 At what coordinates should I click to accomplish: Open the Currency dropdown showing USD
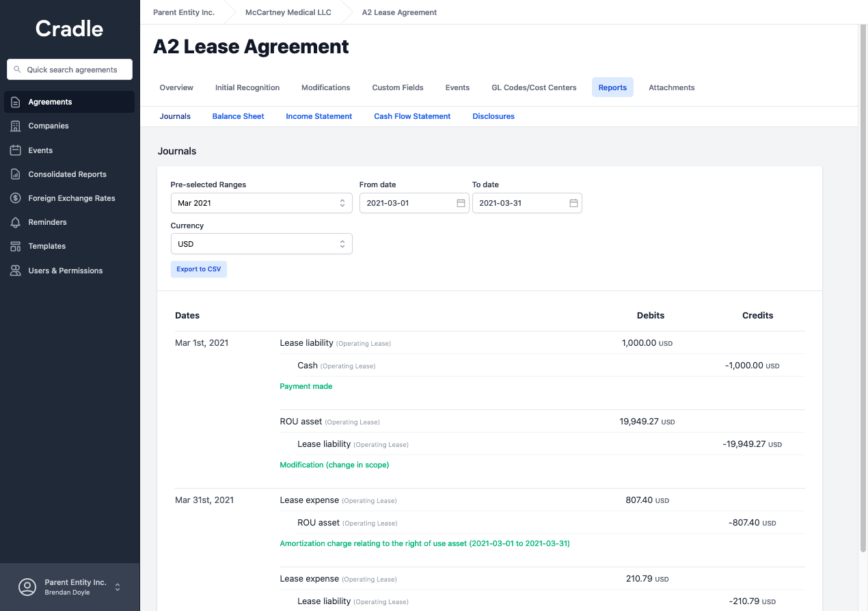261,243
